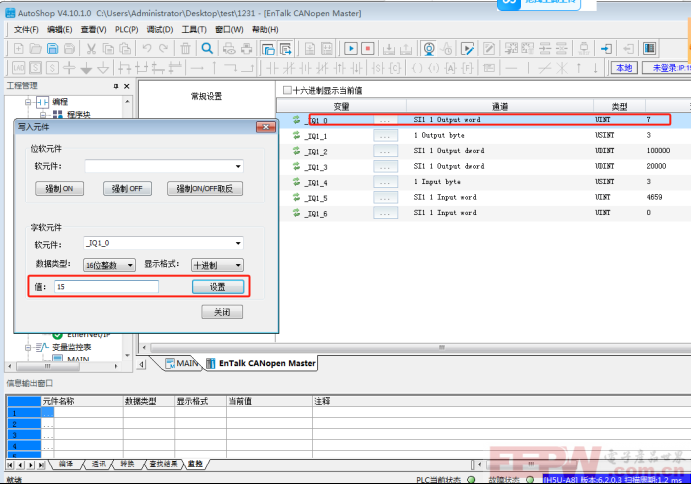The height and width of the screenshot is (484, 691).
Task: Click the 强制ON button
Action: pos(59,189)
